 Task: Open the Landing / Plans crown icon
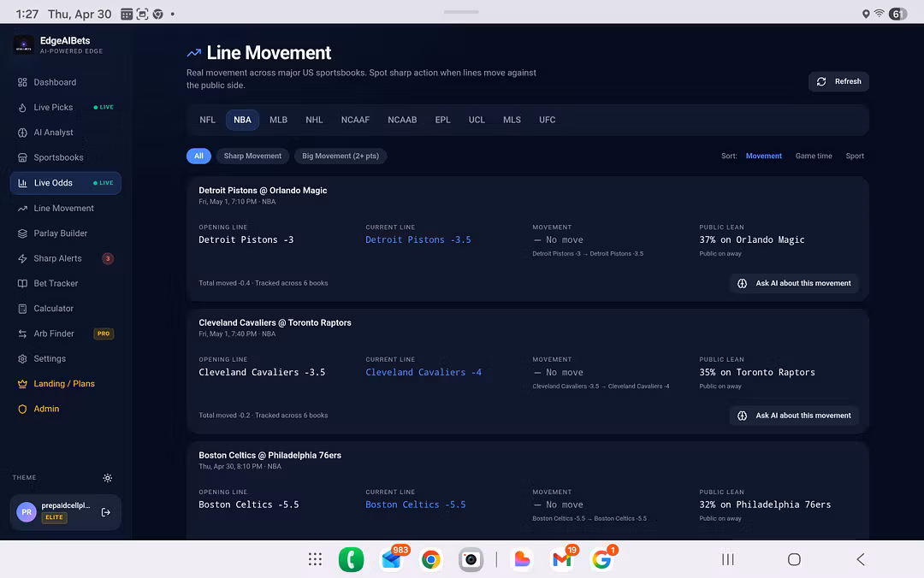coord(22,384)
